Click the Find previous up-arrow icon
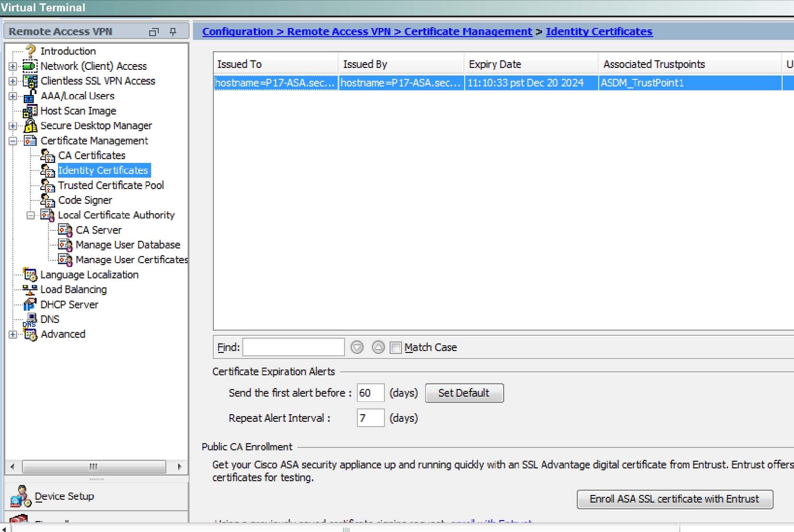The width and height of the screenshot is (794, 532). [378, 348]
